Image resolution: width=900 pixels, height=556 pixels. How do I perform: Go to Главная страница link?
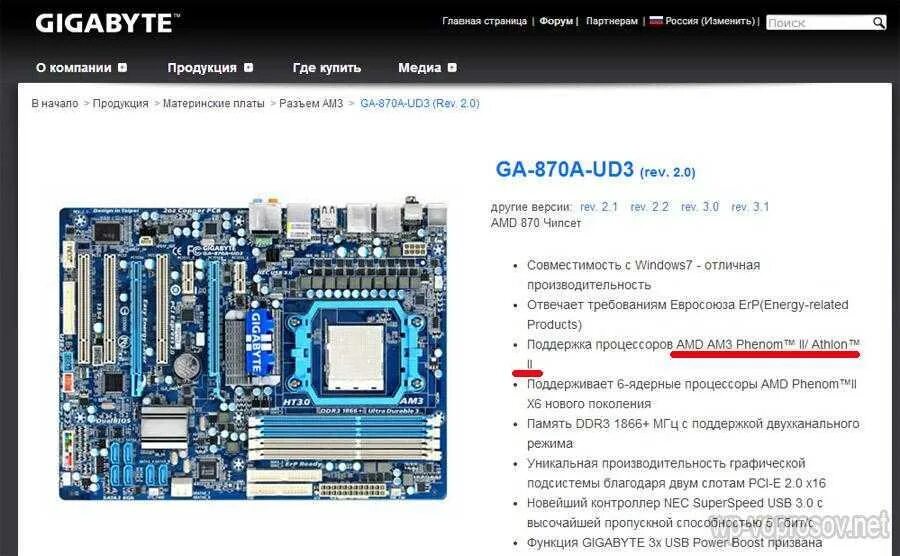(484, 21)
